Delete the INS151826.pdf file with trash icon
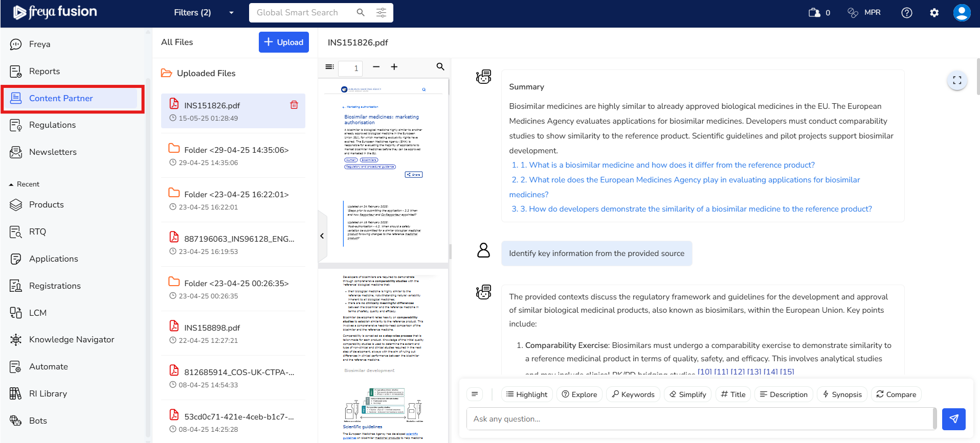Image resolution: width=980 pixels, height=443 pixels. click(x=294, y=105)
